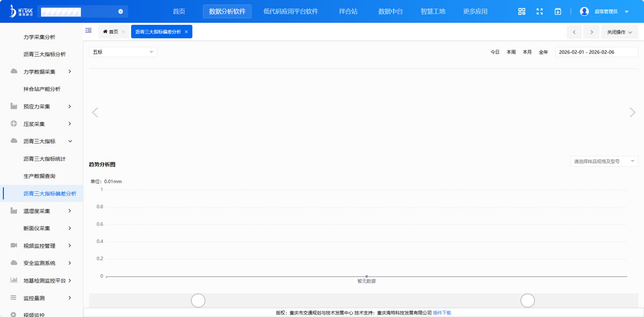
Task: Click the super admin user avatar
Action: (x=584, y=11)
